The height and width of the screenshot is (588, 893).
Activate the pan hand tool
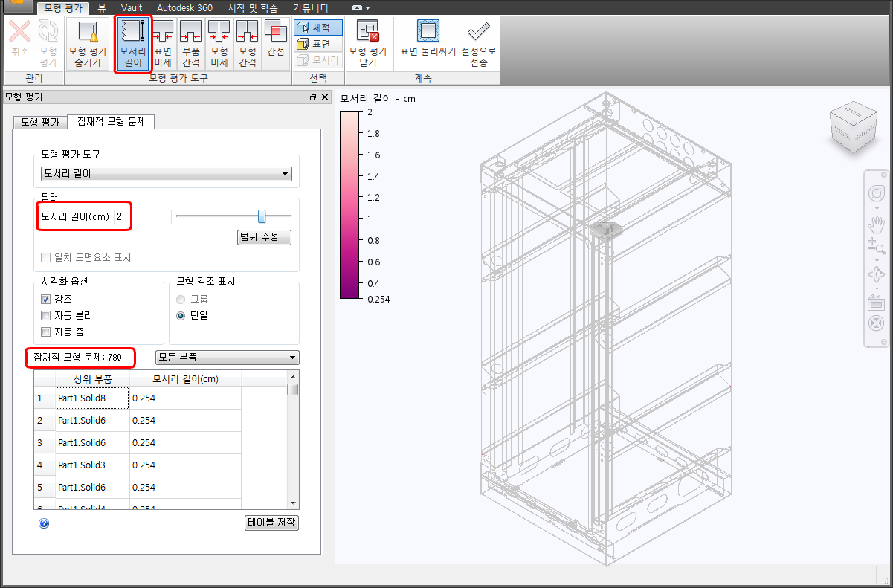[876, 224]
